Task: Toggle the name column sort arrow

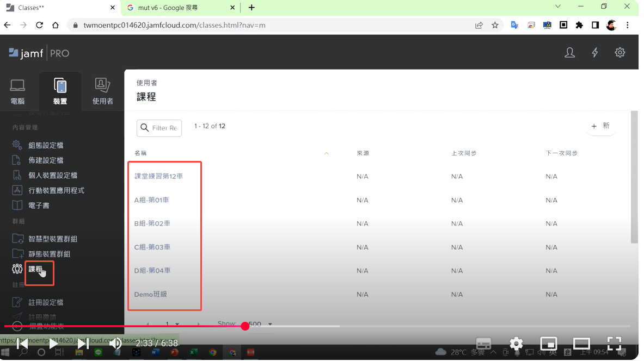Action: tap(327, 153)
